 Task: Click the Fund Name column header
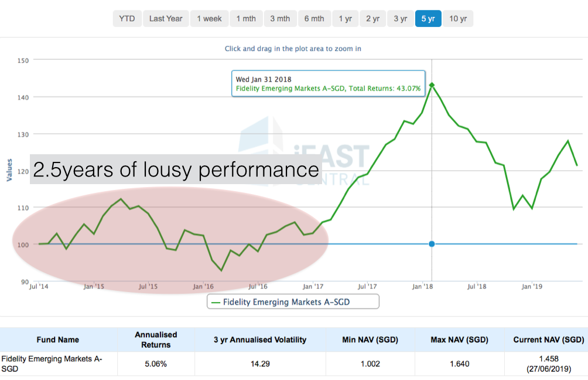click(57, 340)
